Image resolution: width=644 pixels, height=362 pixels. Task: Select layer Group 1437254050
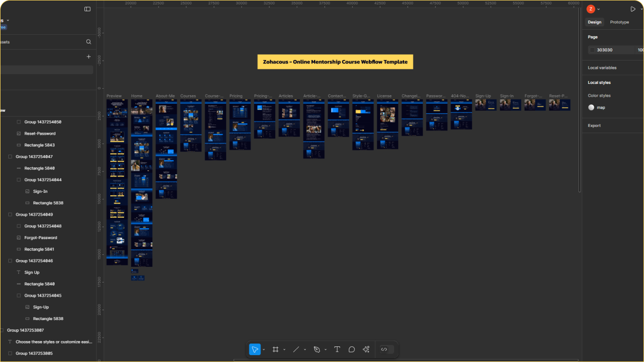pyautogui.click(x=43, y=122)
